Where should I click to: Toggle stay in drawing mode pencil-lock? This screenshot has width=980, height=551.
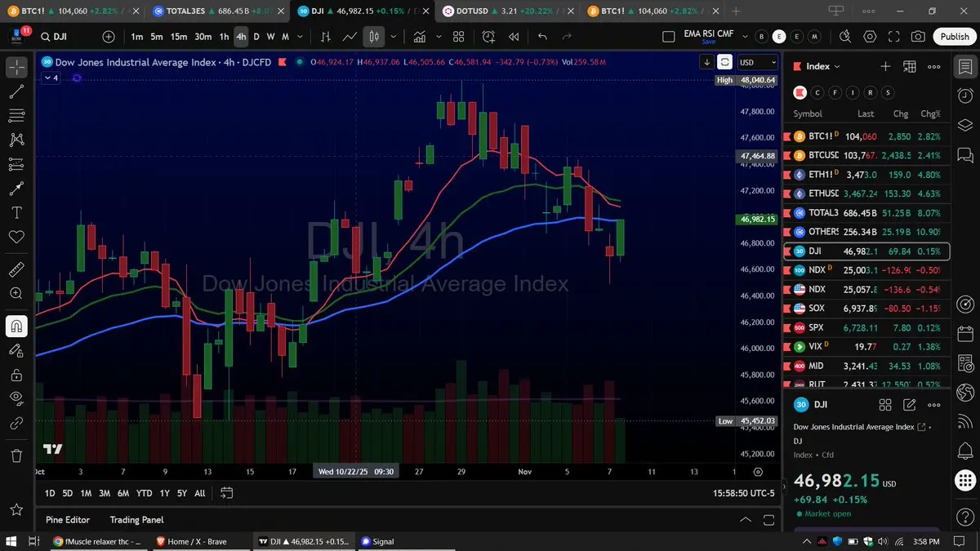point(16,350)
